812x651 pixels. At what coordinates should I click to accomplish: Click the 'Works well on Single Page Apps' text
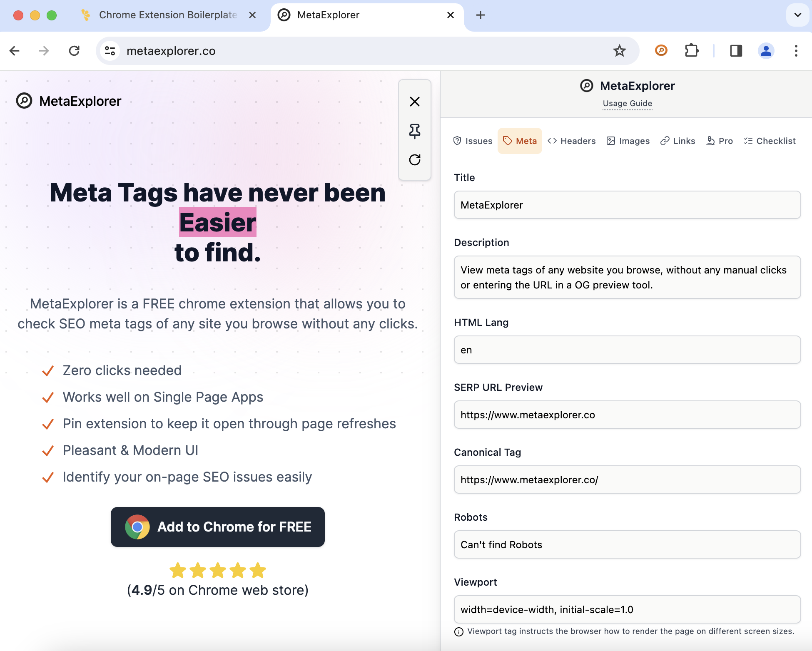click(x=163, y=397)
